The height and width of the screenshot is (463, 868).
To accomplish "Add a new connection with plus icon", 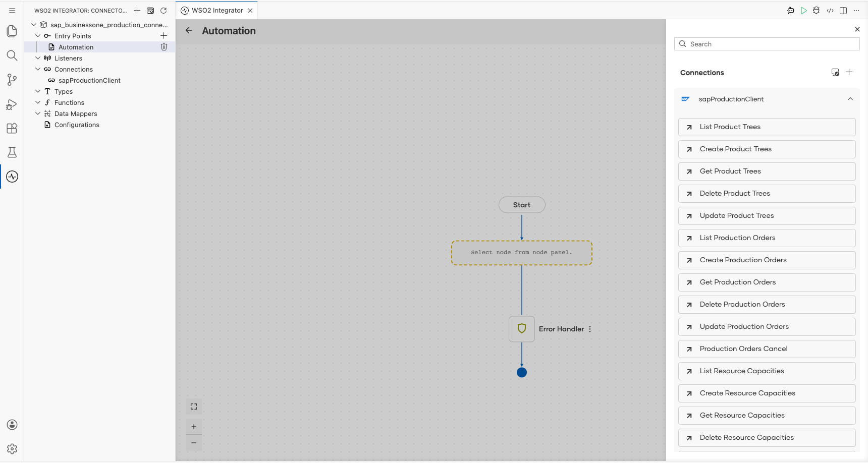I will click(x=849, y=72).
